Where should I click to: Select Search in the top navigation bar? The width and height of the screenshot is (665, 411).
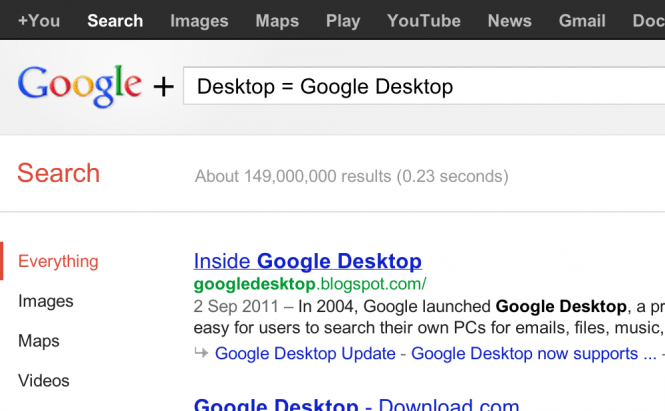point(115,20)
